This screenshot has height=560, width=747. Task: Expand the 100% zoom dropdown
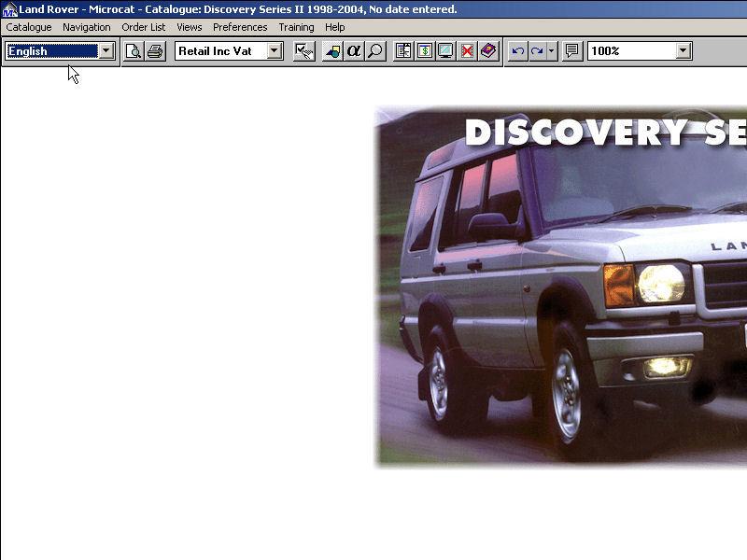[x=684, y=51]
